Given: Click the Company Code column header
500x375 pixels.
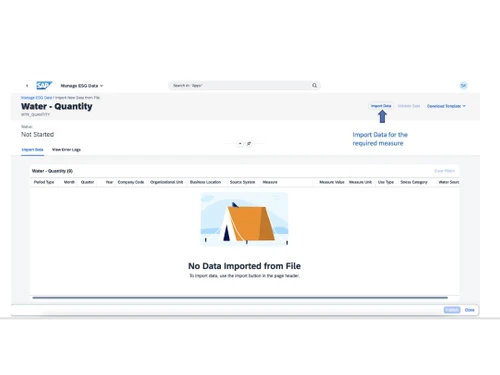Looking at the screenshot, I should (131, 182).
